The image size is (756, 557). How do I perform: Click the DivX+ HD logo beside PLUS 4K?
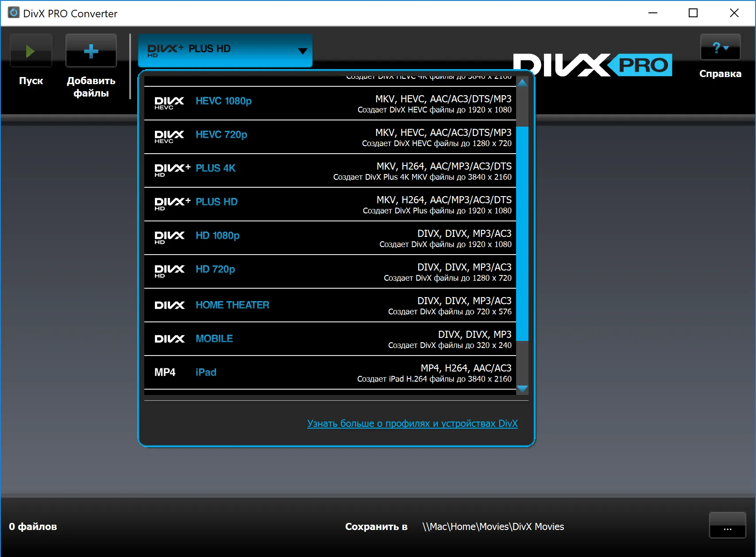(173, 170)
